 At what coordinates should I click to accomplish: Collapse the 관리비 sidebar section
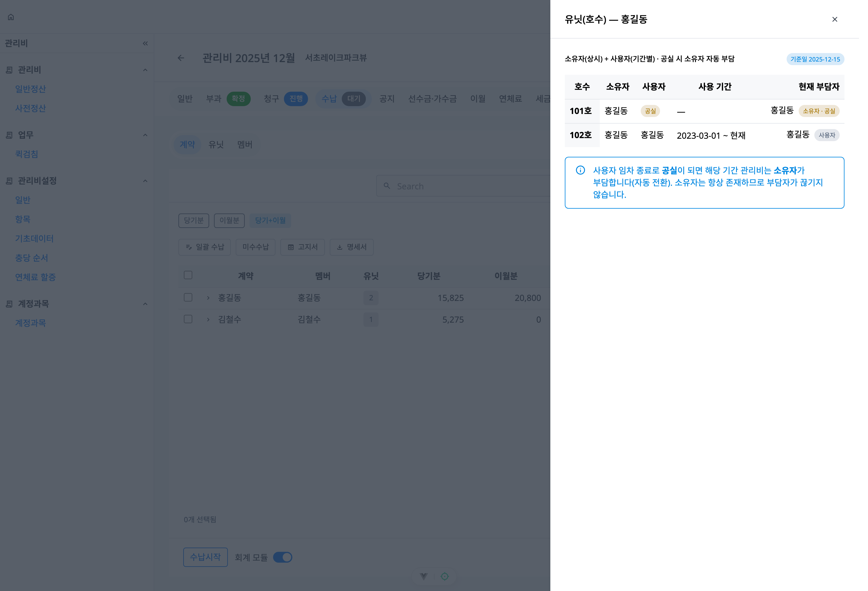click(x=145, y=70)
